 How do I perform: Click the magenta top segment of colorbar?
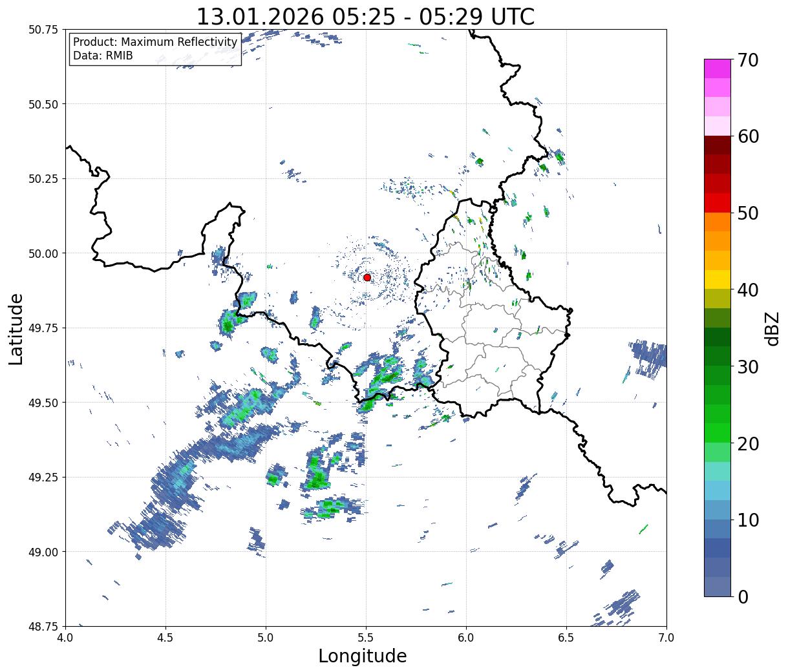pyautogui.click(x=718, y=68)
